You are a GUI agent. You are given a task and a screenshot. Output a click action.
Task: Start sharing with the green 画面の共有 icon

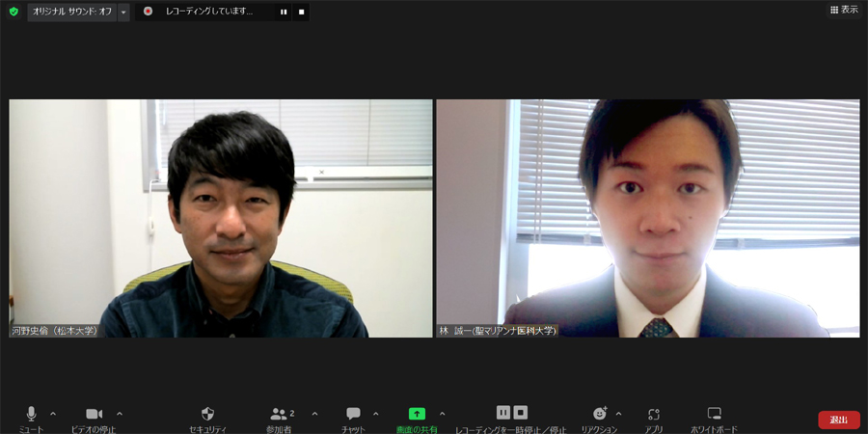[417, 414]
